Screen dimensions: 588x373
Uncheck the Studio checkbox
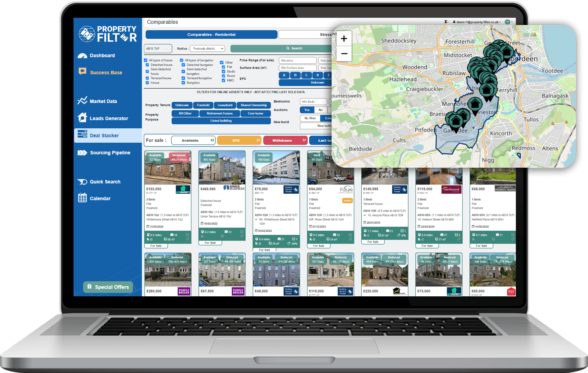(x=223, y=72)
